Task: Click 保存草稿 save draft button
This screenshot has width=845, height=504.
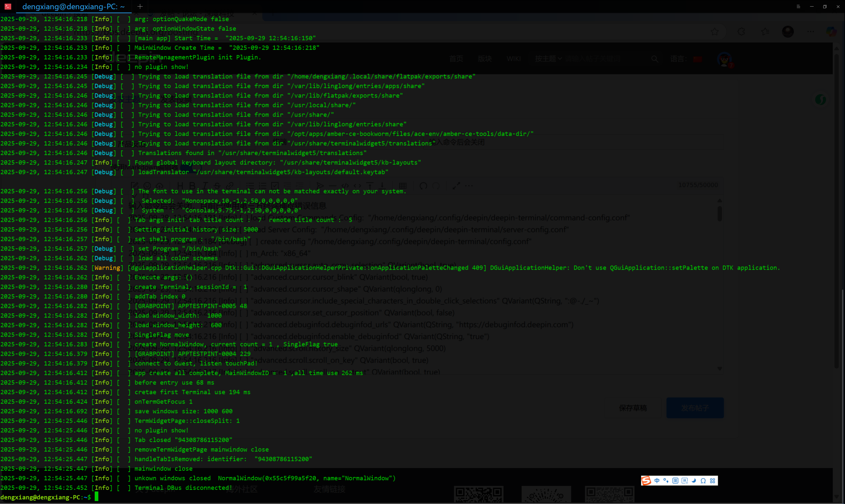Action: (633, 408)
